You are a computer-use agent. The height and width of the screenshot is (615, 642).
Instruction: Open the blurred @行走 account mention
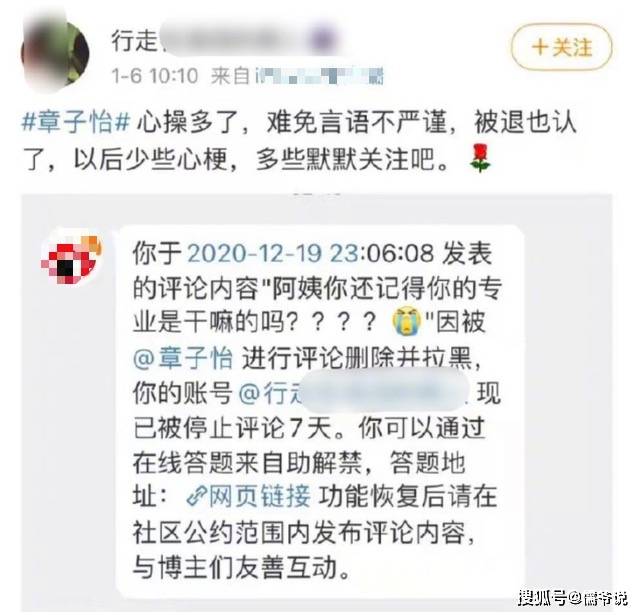coord(354,392)
